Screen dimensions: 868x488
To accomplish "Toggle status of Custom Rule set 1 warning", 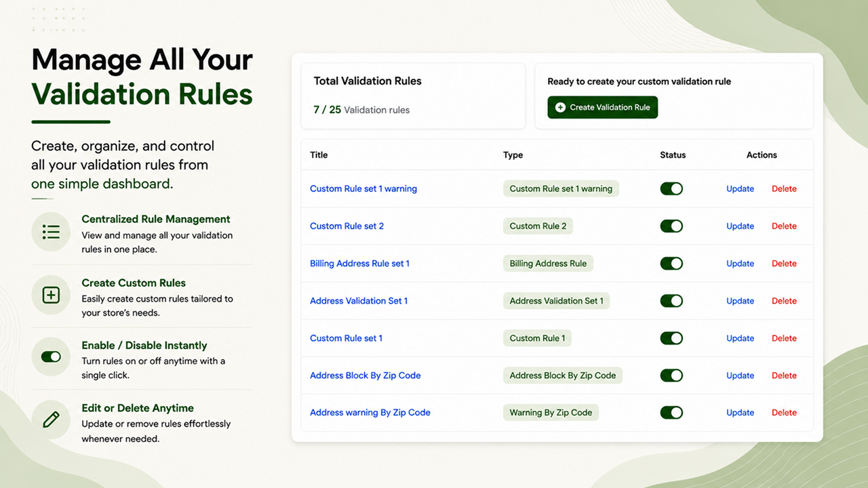I will [671, 188].
